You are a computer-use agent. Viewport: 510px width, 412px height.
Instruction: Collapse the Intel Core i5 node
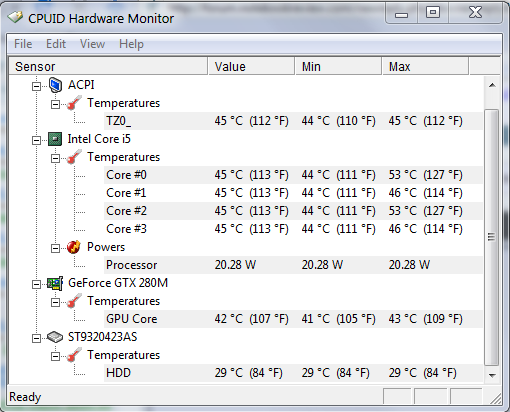coord(36,140)
